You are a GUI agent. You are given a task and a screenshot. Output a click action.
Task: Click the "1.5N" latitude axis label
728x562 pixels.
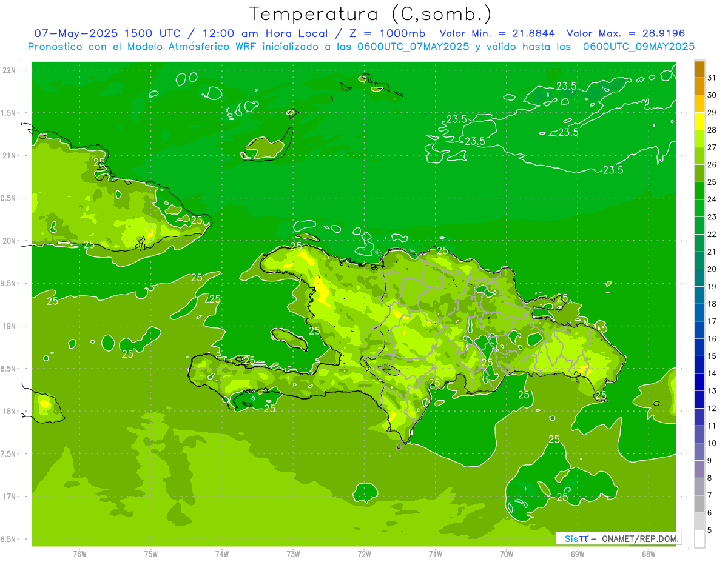tap(8, 113)
